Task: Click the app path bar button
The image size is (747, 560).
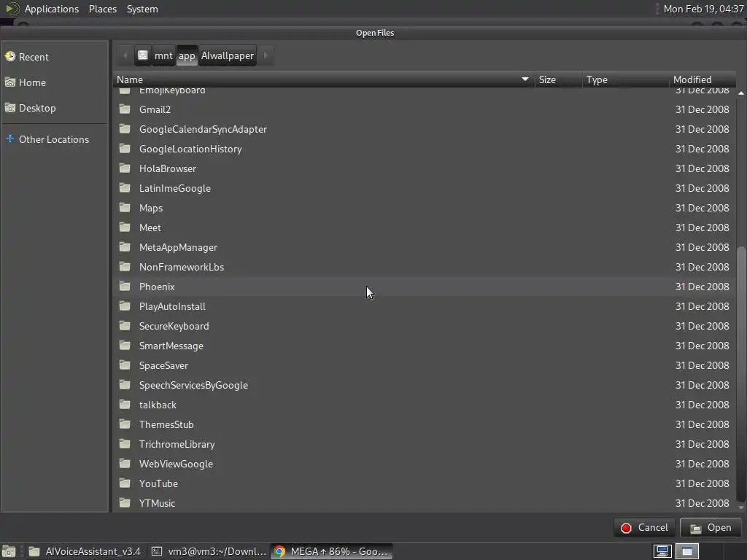Action: (x=187, y=55)
